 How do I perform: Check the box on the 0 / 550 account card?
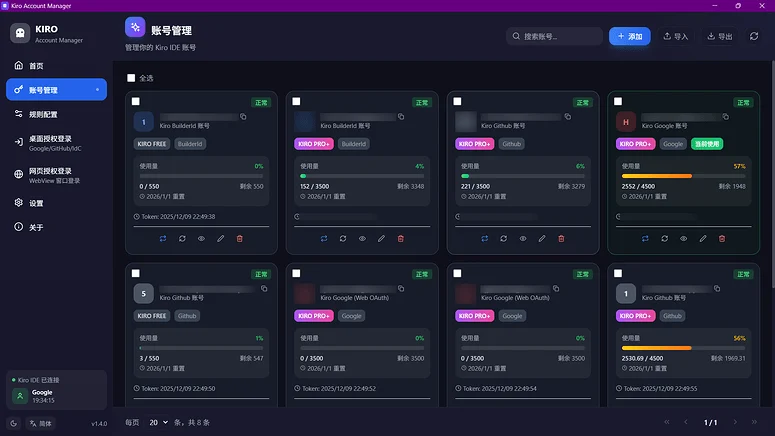[135, 101]
